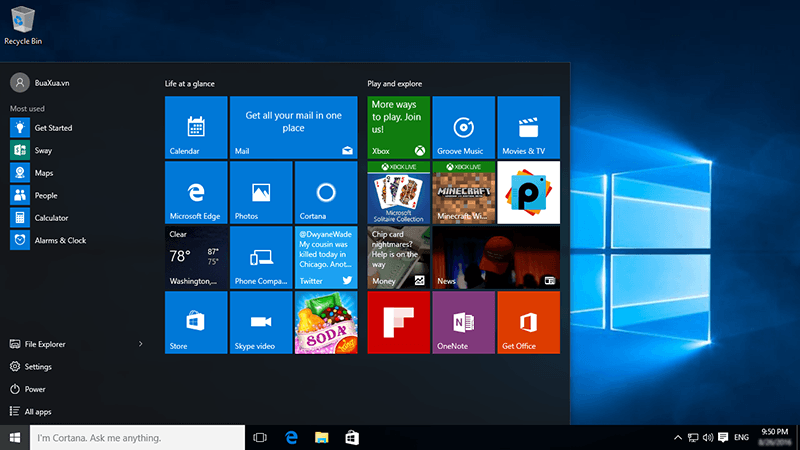This screenshot has height=450, width=800.
Task: Open the Twitter tile
Action: [326, 258]
